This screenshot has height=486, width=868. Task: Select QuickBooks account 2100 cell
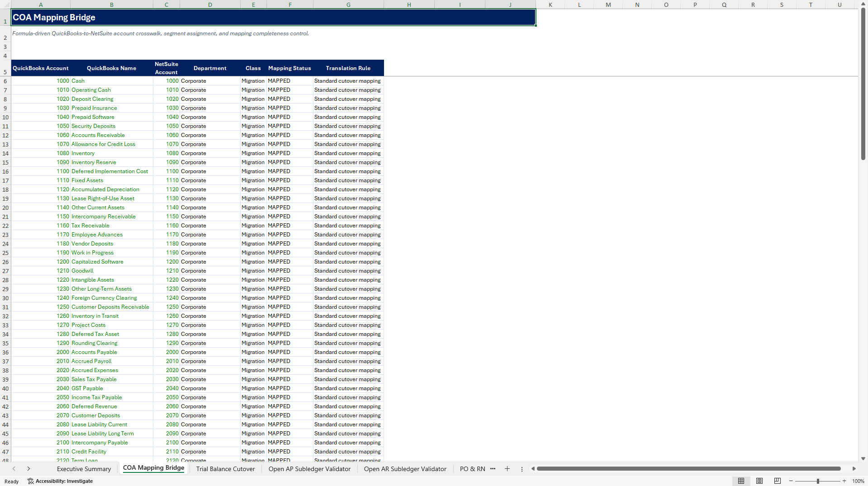(x=41, y=443)
